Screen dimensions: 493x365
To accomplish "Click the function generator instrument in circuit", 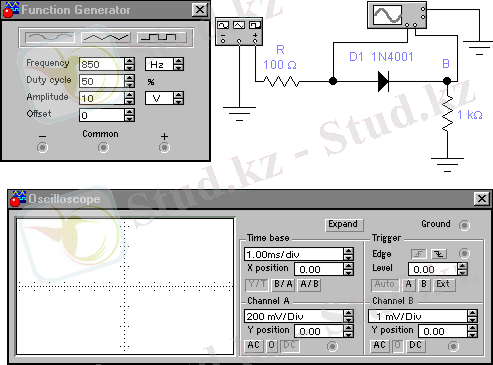I will click(x=239, y=32).
